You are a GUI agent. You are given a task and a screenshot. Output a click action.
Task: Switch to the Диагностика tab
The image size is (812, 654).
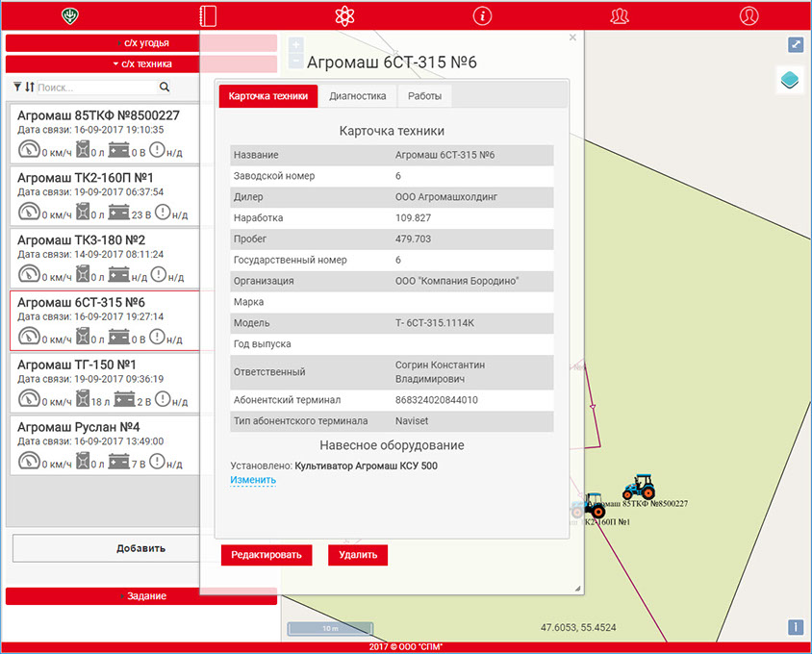point(357,96)
